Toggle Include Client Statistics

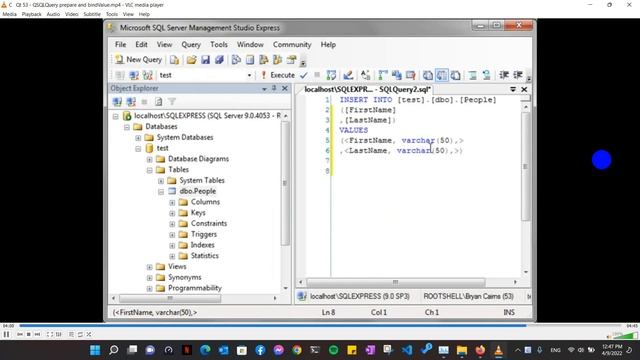point(396,75)
